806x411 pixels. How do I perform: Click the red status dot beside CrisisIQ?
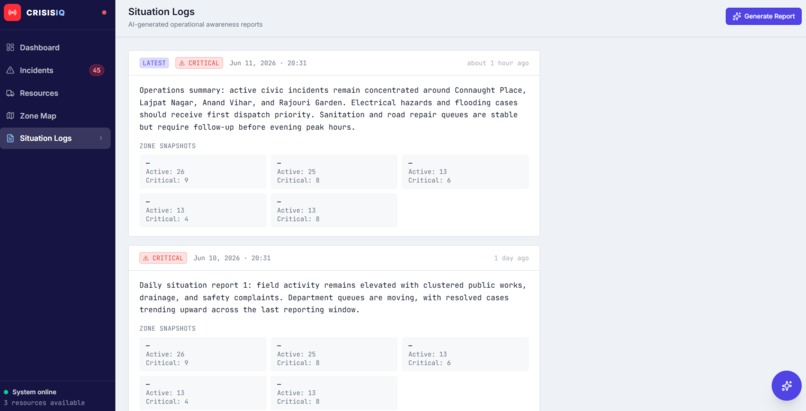point(104,12)
